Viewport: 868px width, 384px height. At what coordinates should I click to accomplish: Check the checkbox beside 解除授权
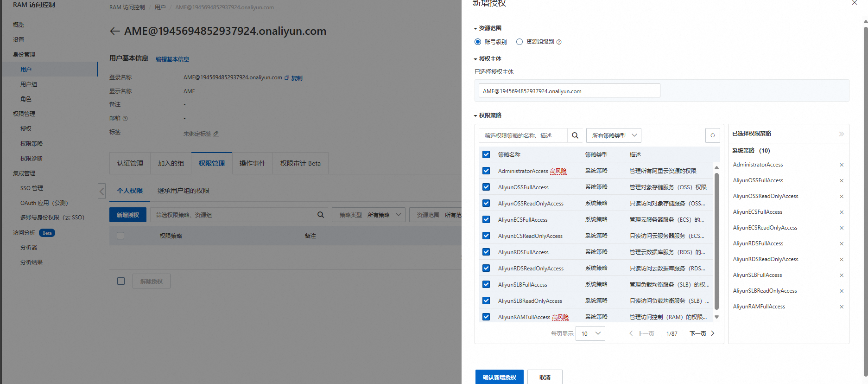point(121,281)
